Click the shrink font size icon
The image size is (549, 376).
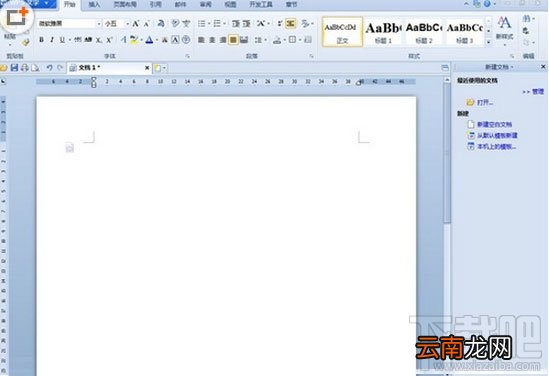147,23
